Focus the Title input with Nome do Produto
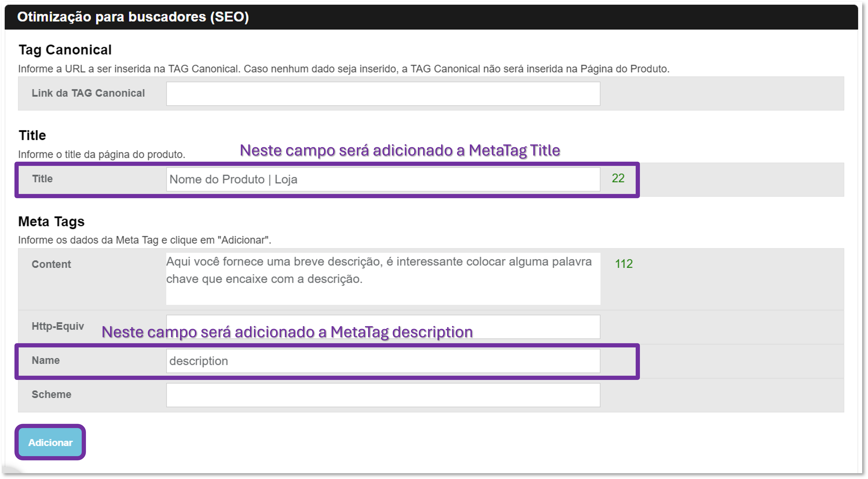The image size is (868, 479). point(383,179)
